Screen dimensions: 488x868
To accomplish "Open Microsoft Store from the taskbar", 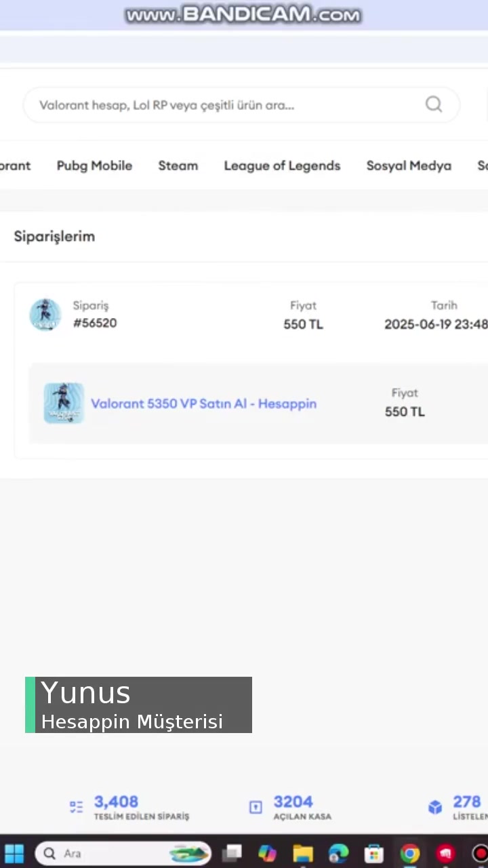I will point(373,853).
